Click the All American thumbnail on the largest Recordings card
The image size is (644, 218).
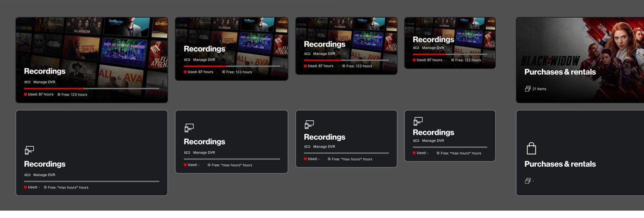click(84, 25)
